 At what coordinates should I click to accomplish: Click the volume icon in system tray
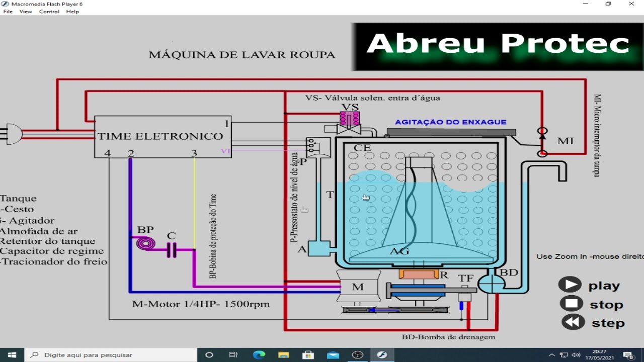[x=576, y=355]
